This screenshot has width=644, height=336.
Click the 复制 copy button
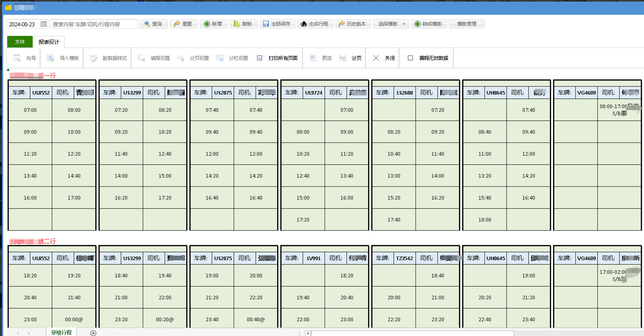pyautogui.click(x=243, y=24)
